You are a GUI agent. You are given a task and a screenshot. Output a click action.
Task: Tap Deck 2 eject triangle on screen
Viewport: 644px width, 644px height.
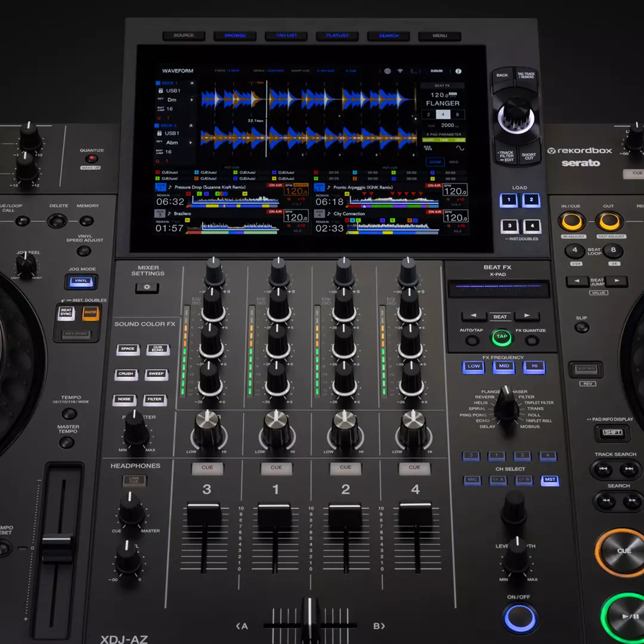tap(191, 125)
